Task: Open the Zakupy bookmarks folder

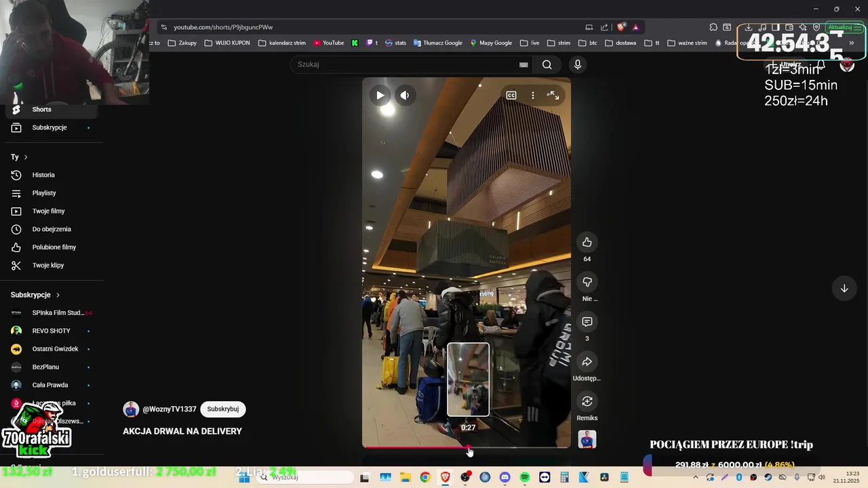Action: [x=182, y=43]
